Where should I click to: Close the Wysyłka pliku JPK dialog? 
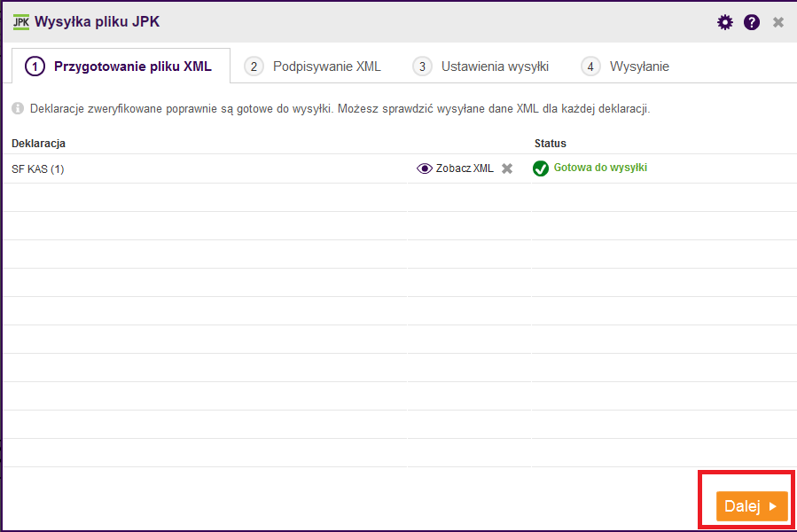[778, 22]
